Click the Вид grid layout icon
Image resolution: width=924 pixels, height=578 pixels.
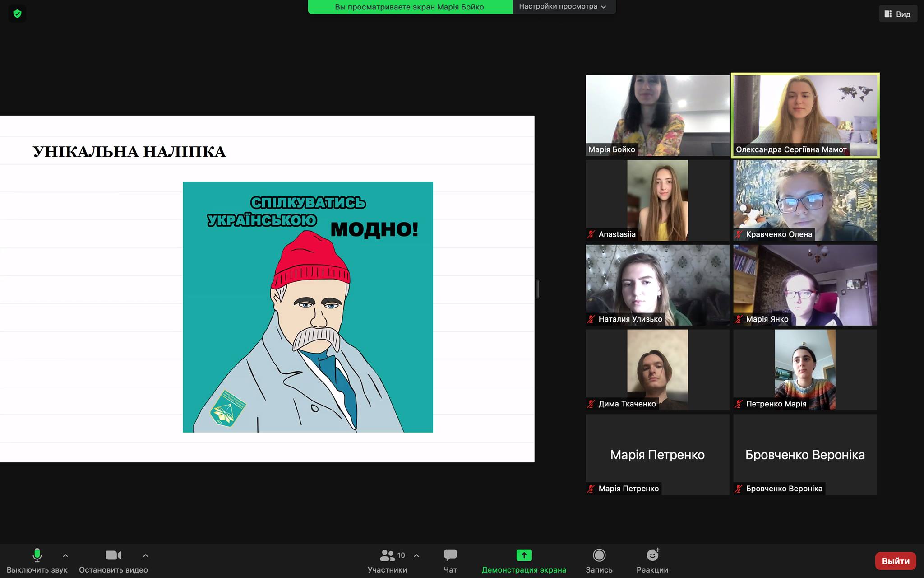coord(888,14)
